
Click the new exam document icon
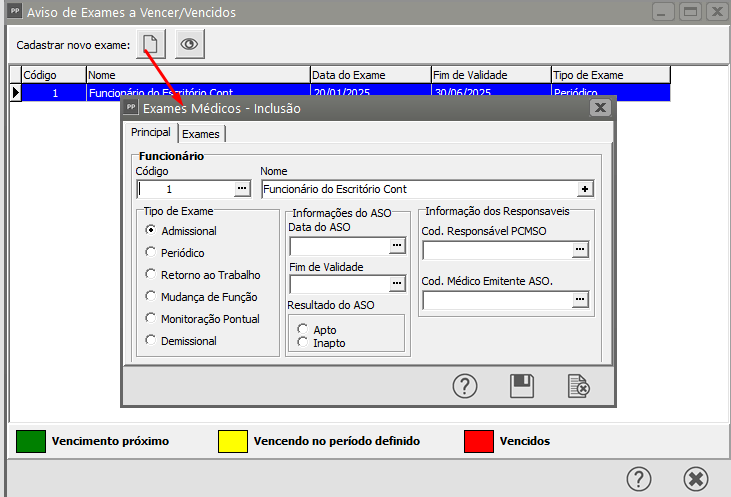point(149,44)
